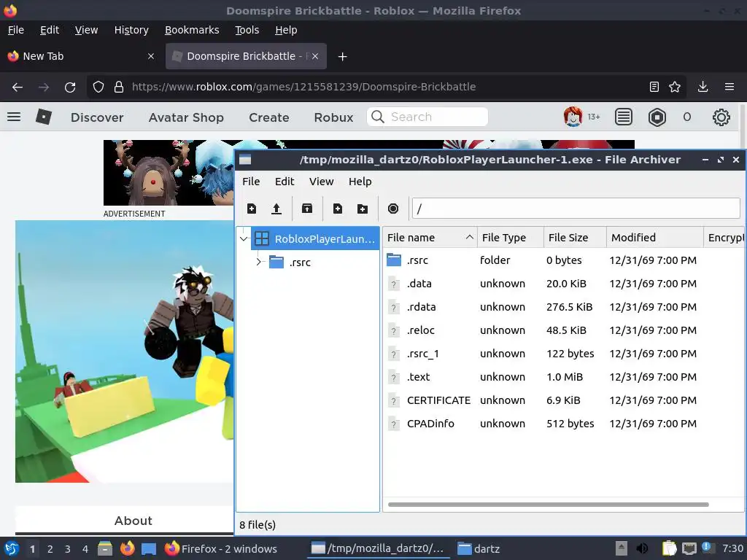Click the .rsrc folder icon in file list
This screenshot has width=747, height=560.
[393, 260]
